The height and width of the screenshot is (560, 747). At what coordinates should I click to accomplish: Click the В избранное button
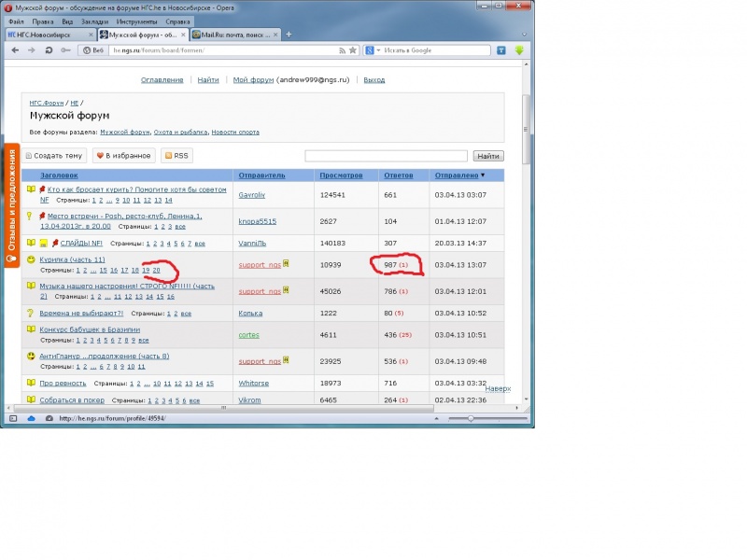coord(123,156)
